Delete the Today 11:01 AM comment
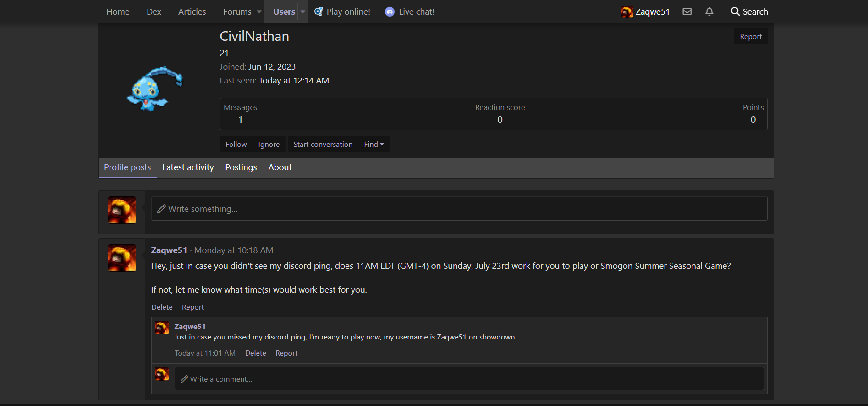The image size is (868, 406). point(256,353)
